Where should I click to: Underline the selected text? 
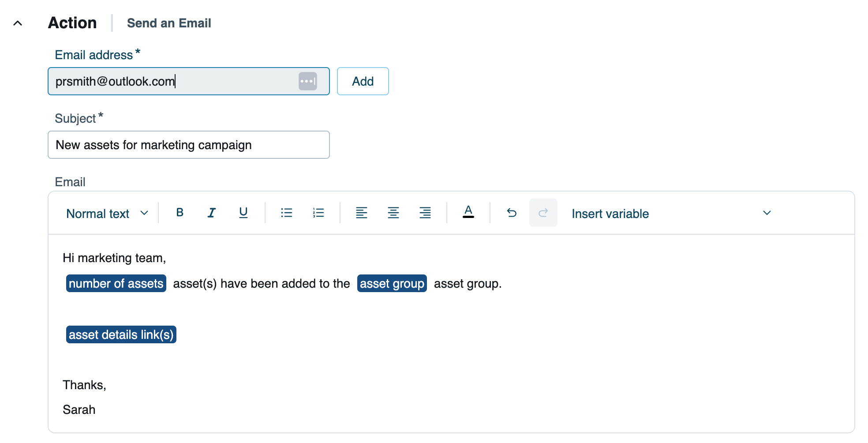pyautogui.click(x=243, y=213)
